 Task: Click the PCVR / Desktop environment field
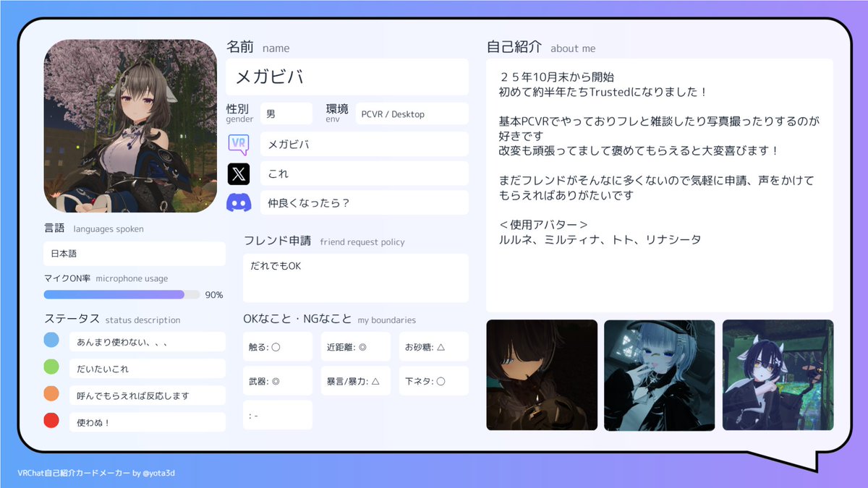(412, 114)
